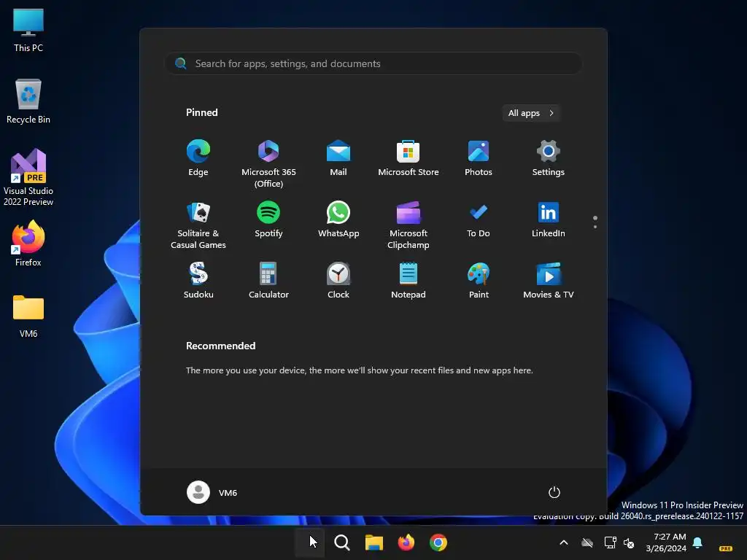Select Visual Studio 2022 Preview shortcut

tap(28, 177)
